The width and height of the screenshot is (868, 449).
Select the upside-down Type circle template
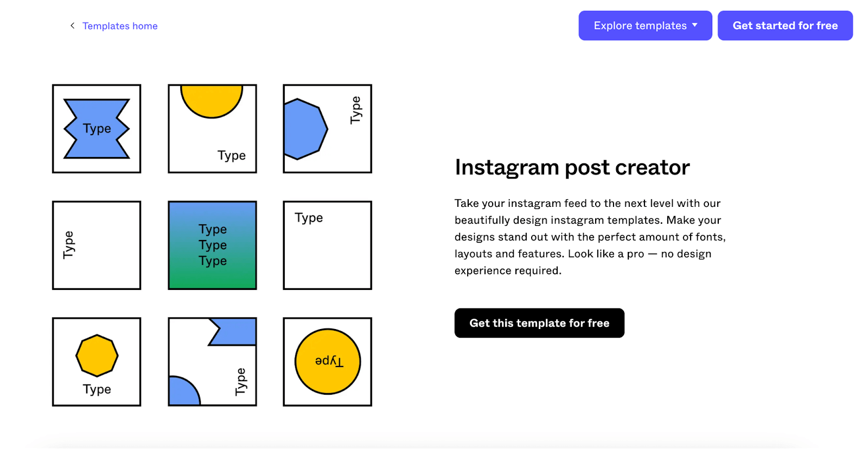[327, 361]
